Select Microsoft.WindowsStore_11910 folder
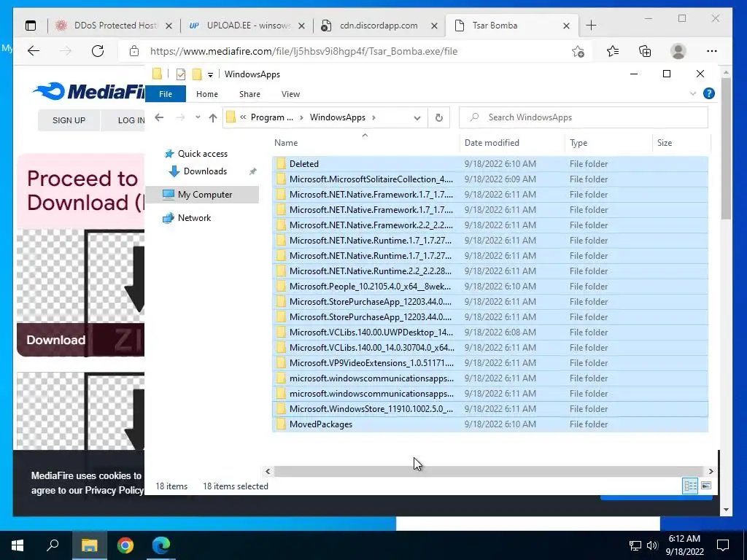The image size is (747, 560). 489,409
